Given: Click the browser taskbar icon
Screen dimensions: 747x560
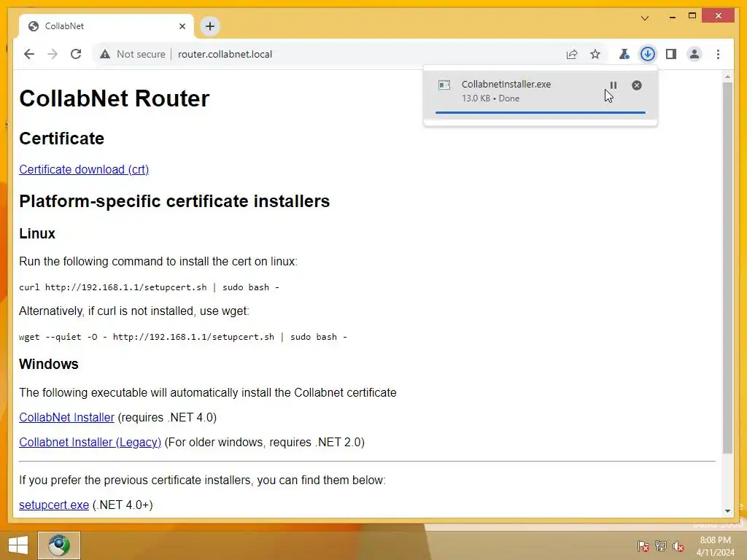Looking at the screenshot, I should coord(59,545).
